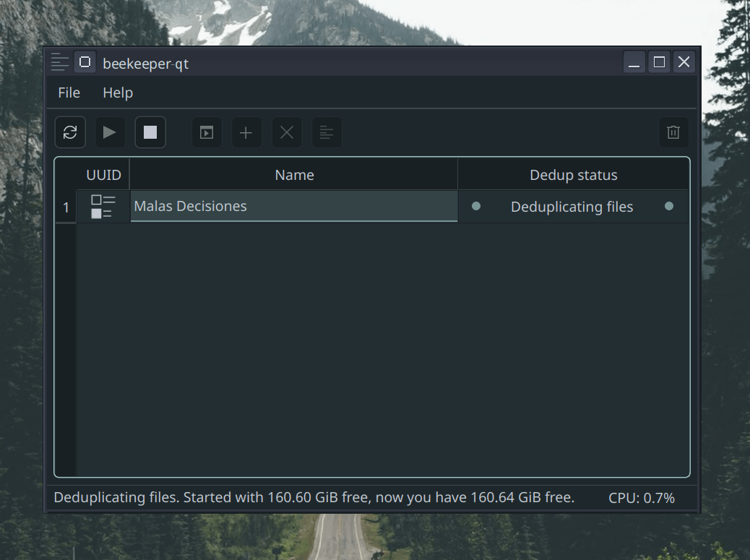Image resolution: width=750 pixels, height=560 pixels.
Task: View the log with the list icon
Action: [327, 132]
